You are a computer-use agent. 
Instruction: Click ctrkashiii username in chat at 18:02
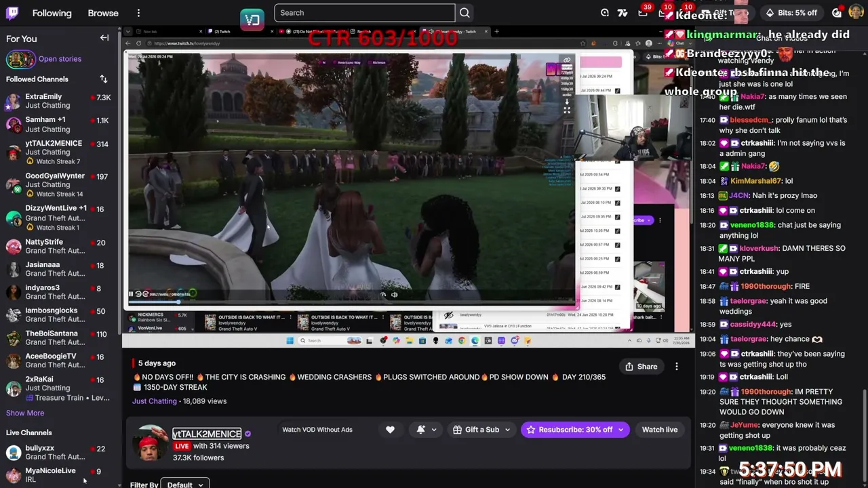pos(757,143)
